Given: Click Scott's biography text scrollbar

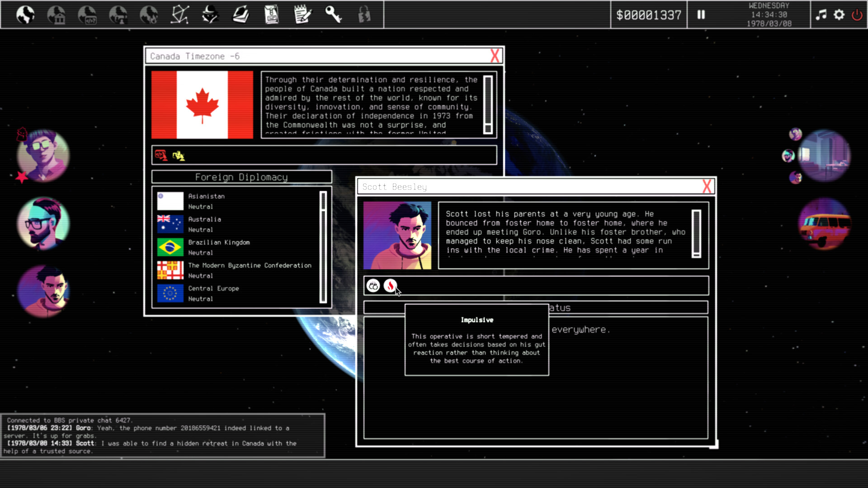Looking at the screenshot, I should 696,234.
